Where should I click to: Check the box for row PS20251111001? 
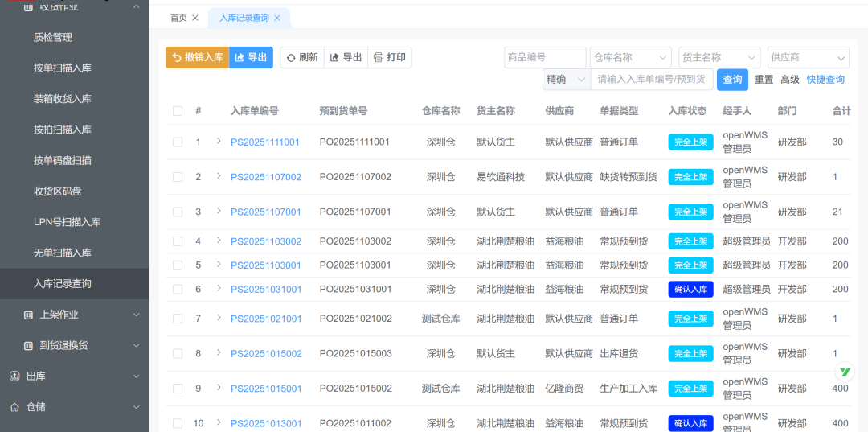[x=178, y=142]
